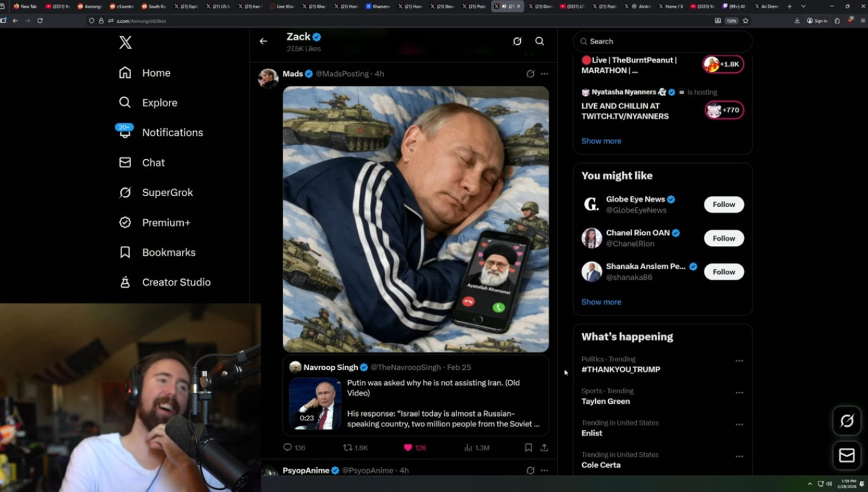The height and width of the screenshot is (492, 868).
Task: Click the Grok icon on the PsyopAnime post
Action: click(530, 471)
